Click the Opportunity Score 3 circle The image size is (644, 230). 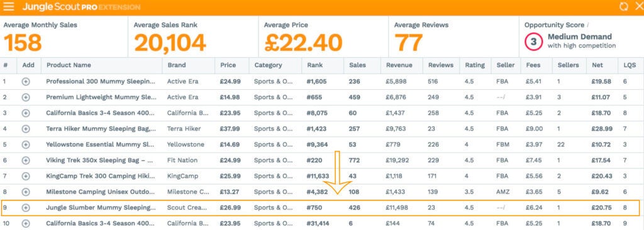[x=533, y=41]
